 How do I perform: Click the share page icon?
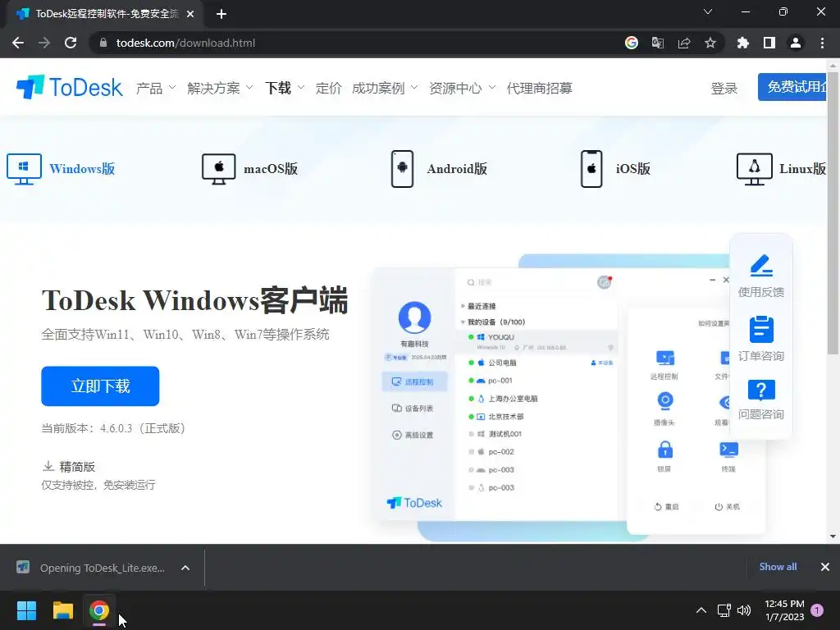coord(684,43)
